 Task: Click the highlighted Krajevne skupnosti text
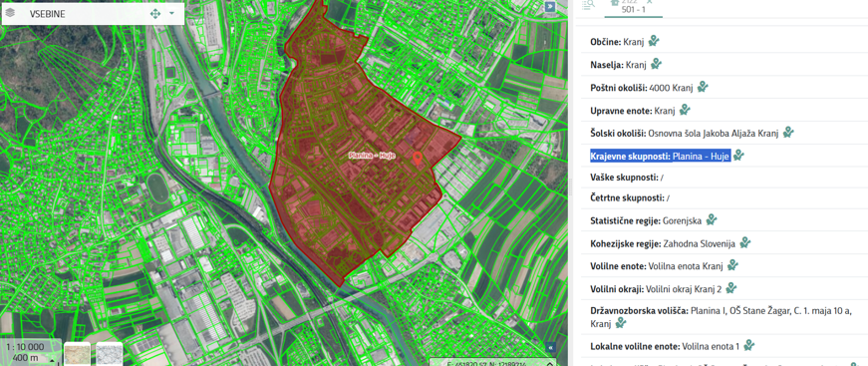point(661,157)
